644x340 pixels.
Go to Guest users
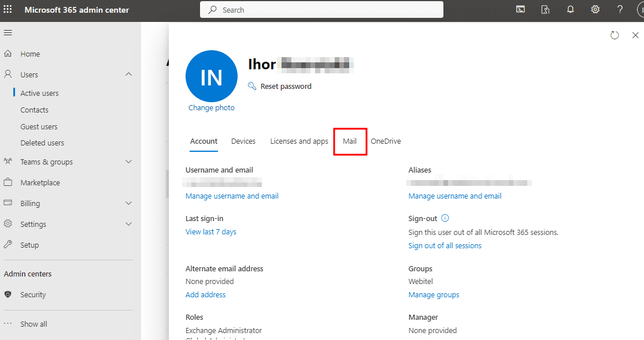tap(39, 127)
